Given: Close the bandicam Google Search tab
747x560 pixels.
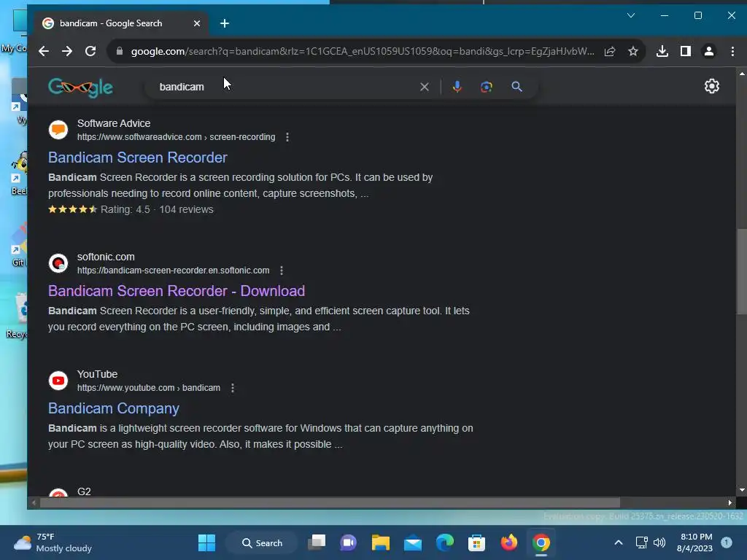Looking at the screenshot, I should (x=197, y=23).
